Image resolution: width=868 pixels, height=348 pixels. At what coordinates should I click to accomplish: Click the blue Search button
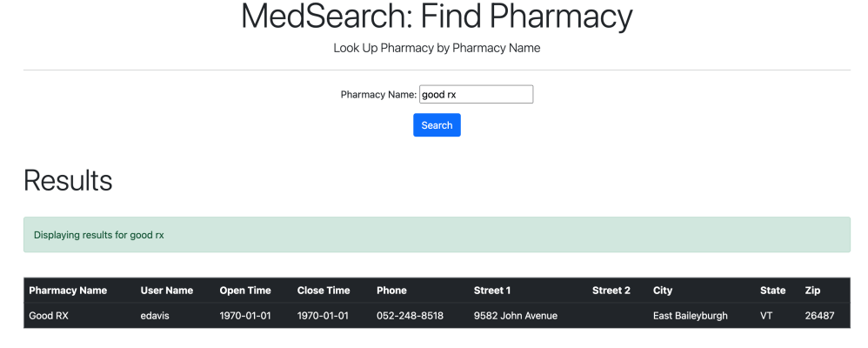tap(437, 125)
